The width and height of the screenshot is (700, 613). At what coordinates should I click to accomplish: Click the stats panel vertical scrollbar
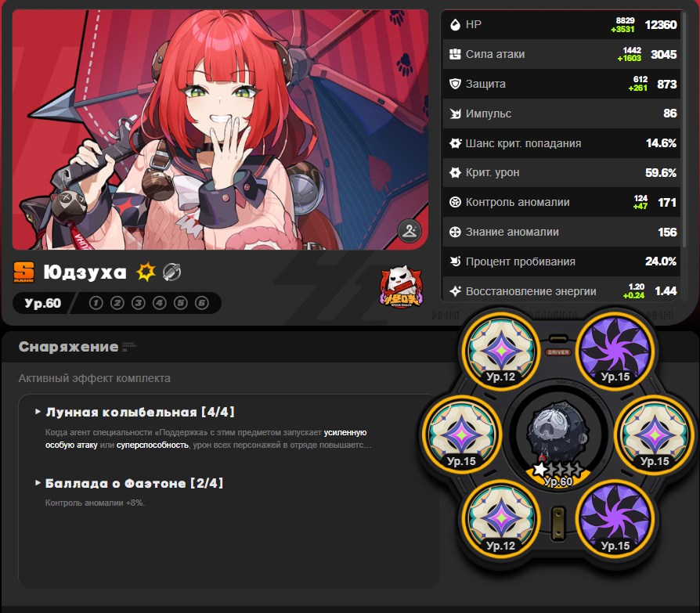[684, 129]
